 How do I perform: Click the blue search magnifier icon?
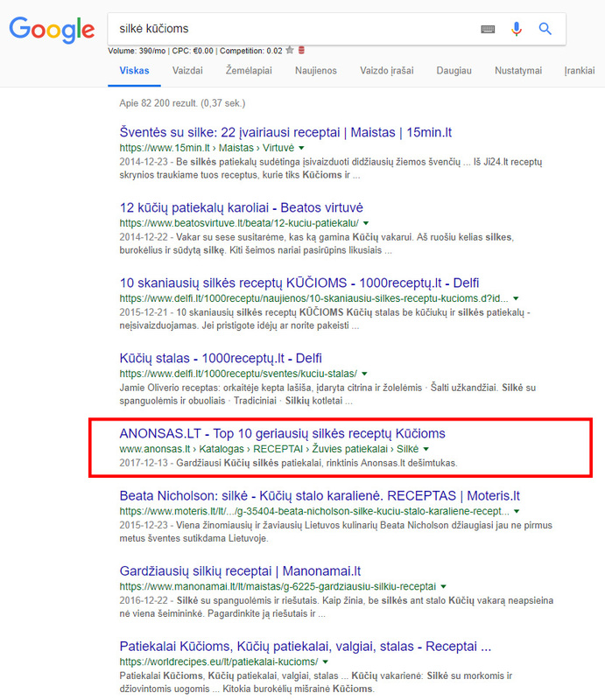(545, 29)
